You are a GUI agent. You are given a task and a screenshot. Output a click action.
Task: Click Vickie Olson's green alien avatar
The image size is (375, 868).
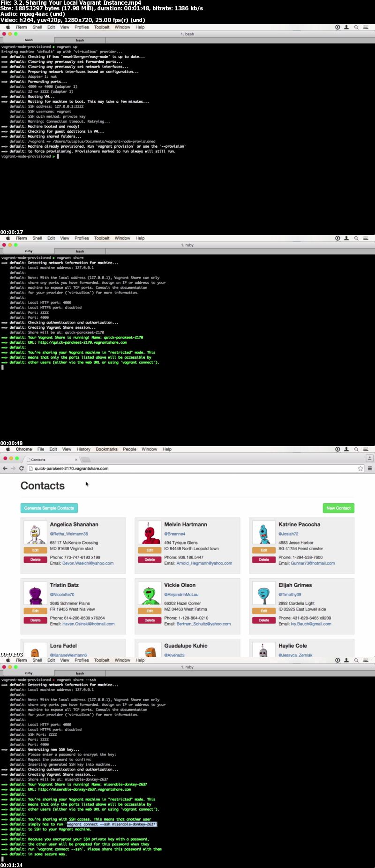click(x=150, y=594)
